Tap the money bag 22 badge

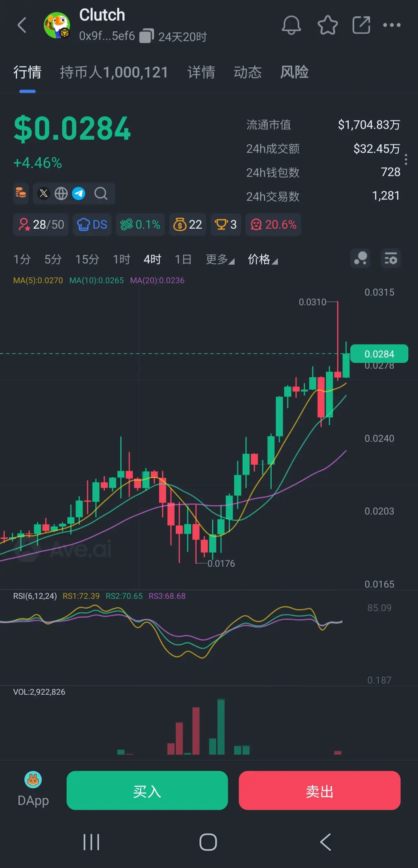(188, 224)
